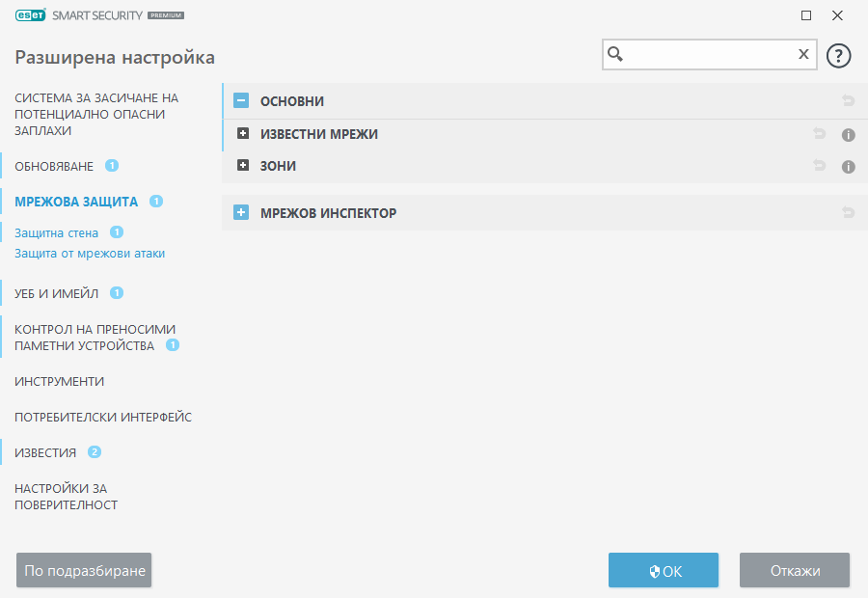Revert ОСНОВНИ section to default

[848, 100]
